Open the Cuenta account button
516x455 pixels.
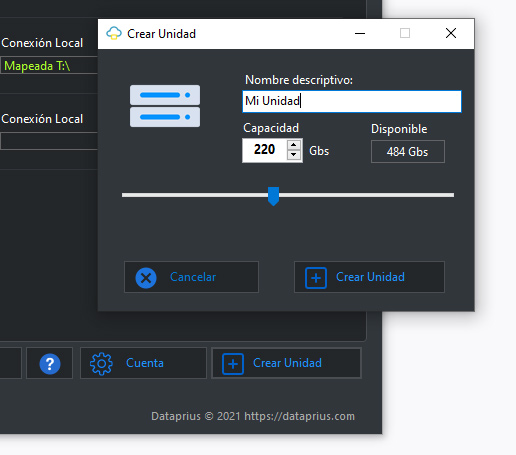coord(143,363)
